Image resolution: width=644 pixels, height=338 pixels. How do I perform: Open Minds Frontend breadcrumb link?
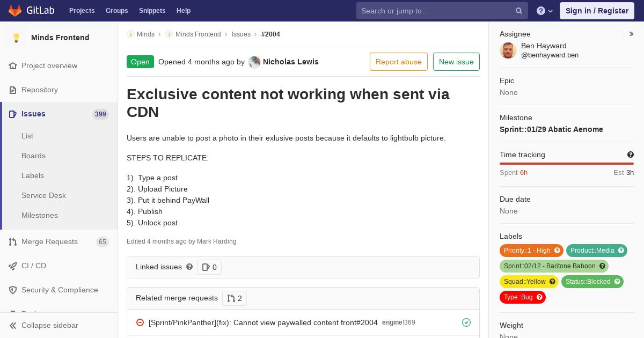198,34
